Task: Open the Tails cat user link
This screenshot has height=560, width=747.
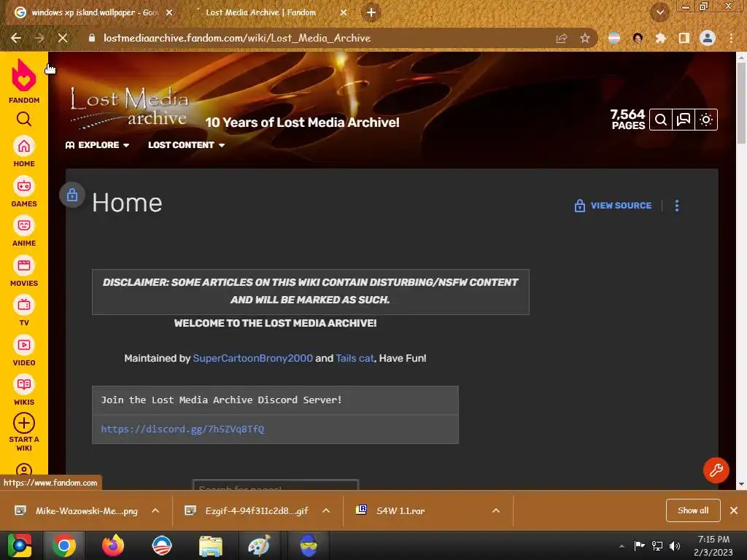Action: pyautogui.click(x=355, y=358)
